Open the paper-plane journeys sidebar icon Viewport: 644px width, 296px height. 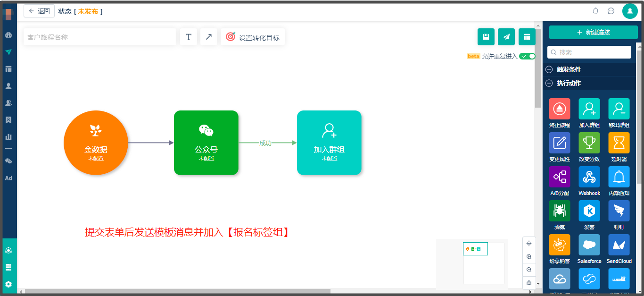tap(8, 52)
